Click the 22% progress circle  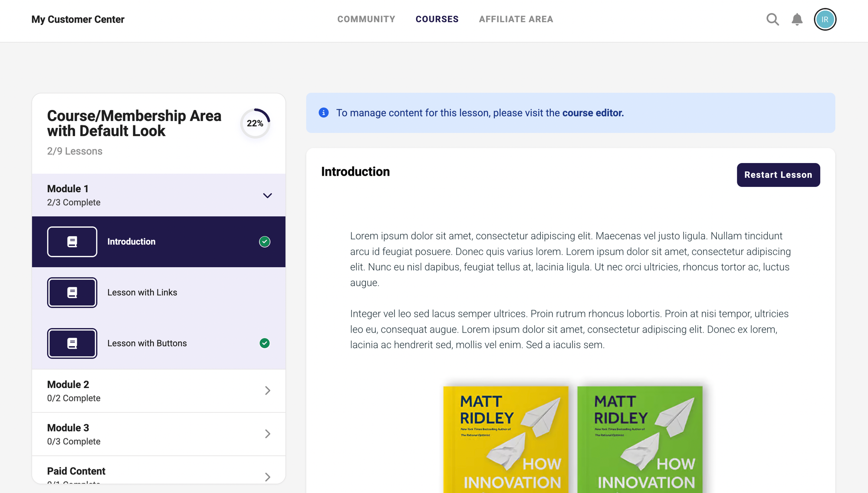(255, 123)
